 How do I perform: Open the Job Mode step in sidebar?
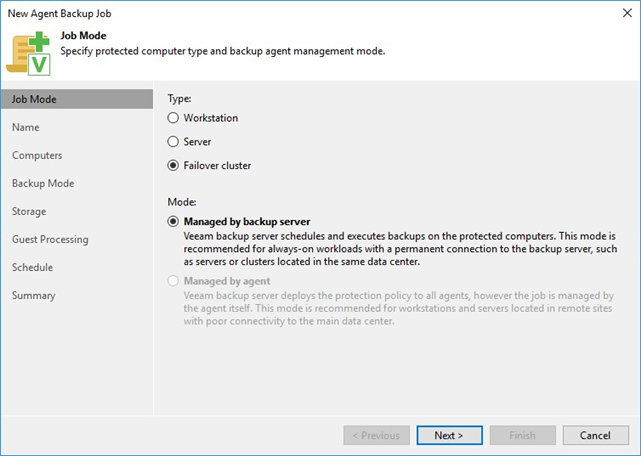click(34, 99)
